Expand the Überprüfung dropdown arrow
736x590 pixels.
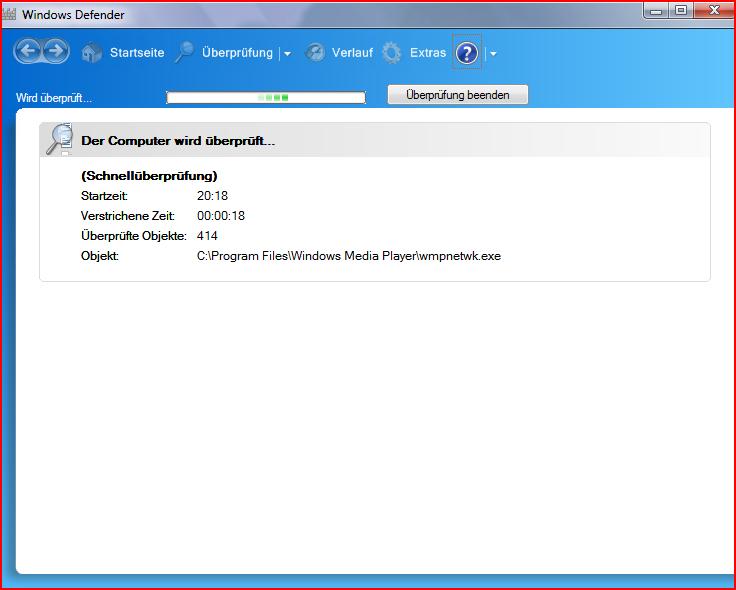point(287,54)
